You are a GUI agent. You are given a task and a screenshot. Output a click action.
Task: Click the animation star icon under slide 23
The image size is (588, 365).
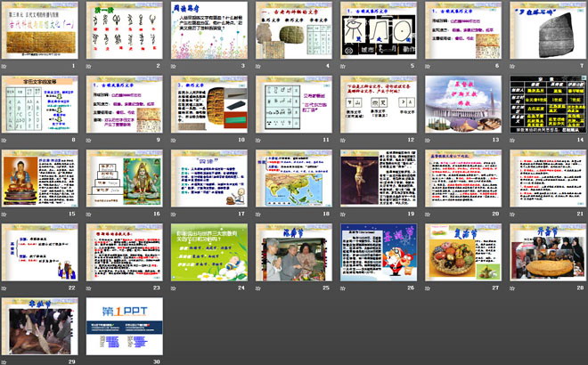[89, 288]
